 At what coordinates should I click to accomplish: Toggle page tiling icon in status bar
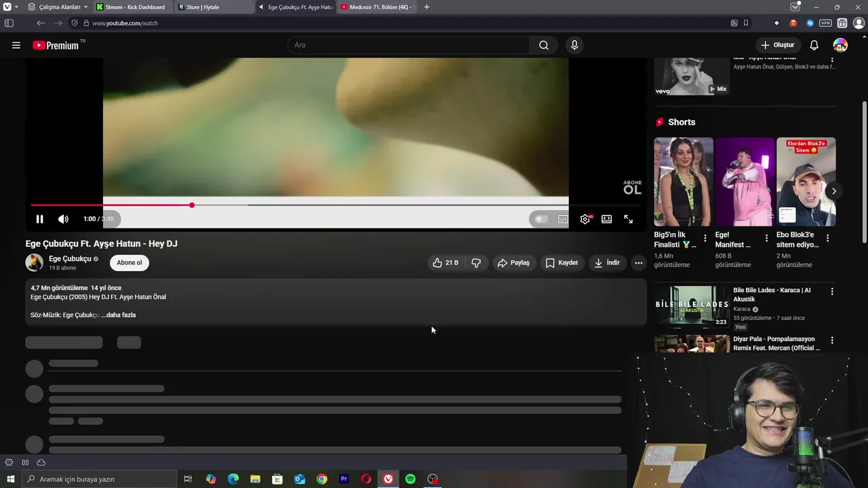click(x=25, y=462)
